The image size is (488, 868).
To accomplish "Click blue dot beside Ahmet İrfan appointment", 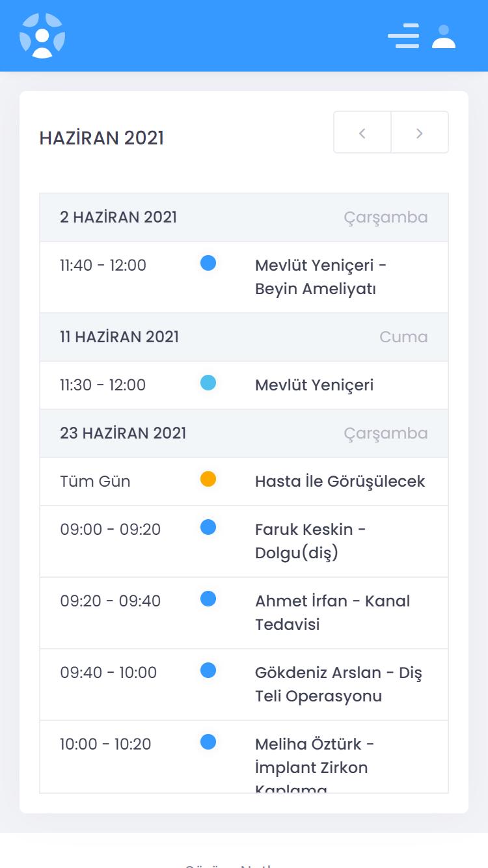I will click(208, 599).
